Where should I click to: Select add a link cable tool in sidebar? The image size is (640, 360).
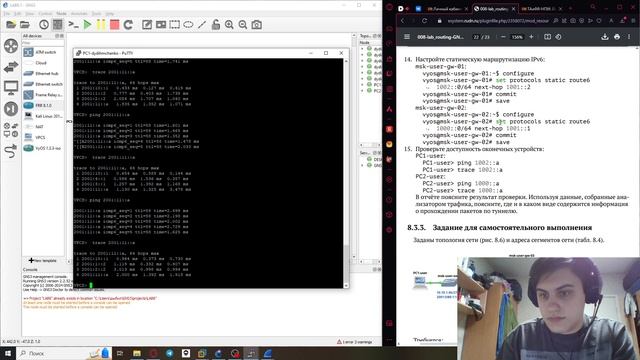click(11, 151)
